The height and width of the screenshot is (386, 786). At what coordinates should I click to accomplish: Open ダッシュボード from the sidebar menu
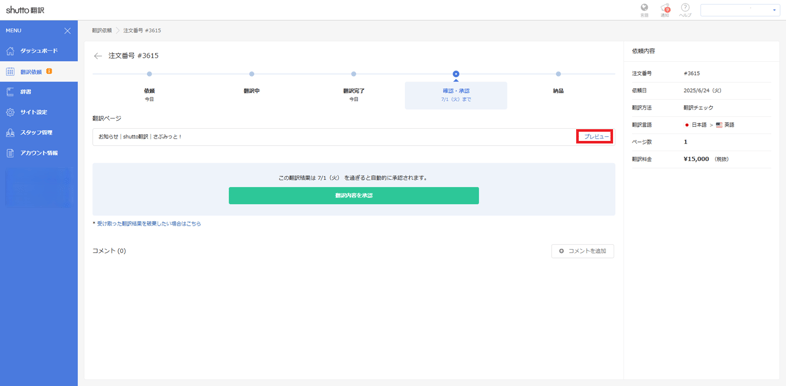39,51
